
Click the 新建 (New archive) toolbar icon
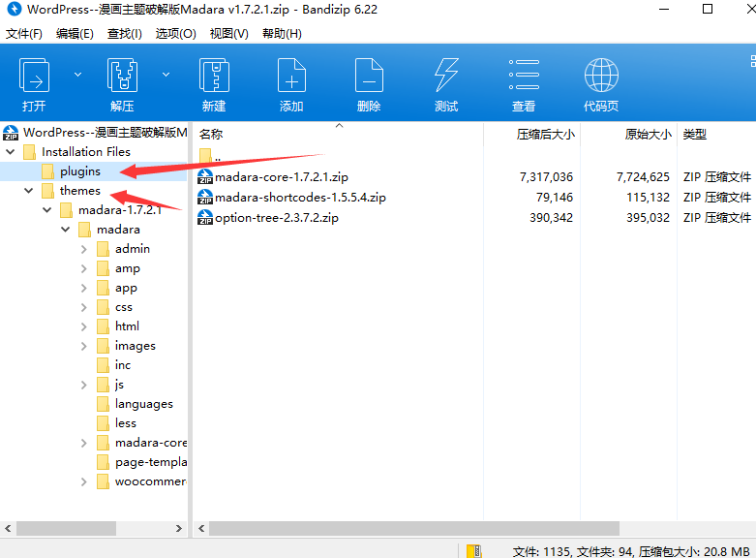pyautogui.click(x=214, y=77)
